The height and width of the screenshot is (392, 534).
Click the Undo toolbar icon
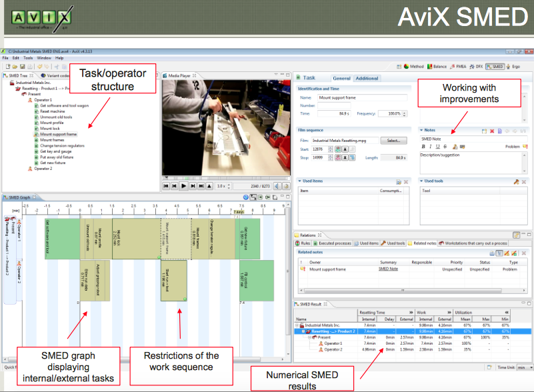pos(39,67)
